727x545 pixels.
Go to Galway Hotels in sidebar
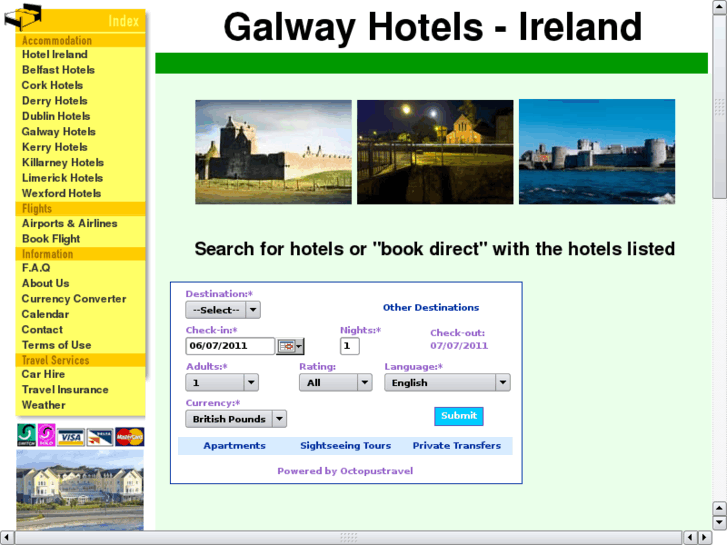tap(58, 132)
